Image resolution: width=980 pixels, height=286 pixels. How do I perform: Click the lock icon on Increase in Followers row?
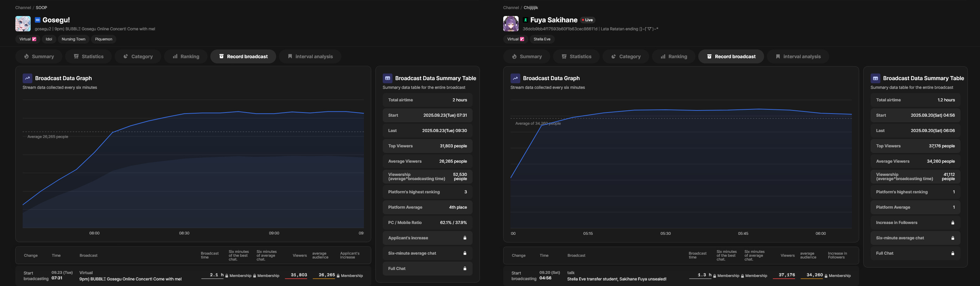(x=952, y=223)
